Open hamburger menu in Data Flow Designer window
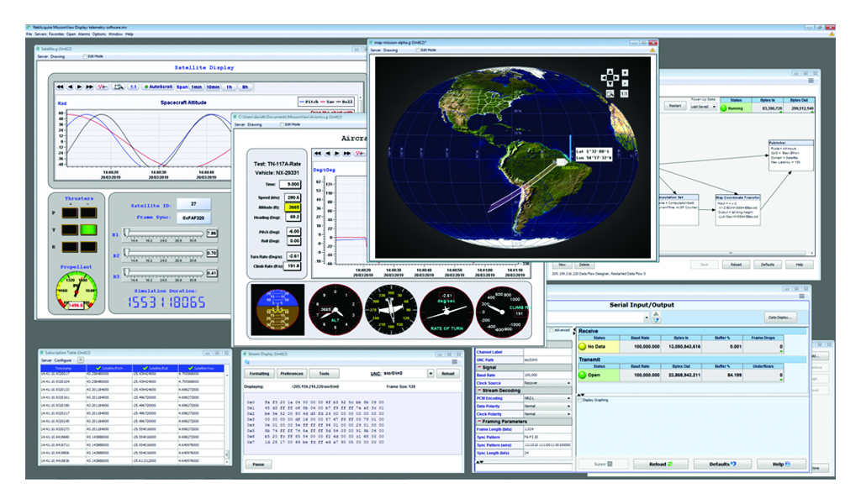 click(x=811, y=81)
